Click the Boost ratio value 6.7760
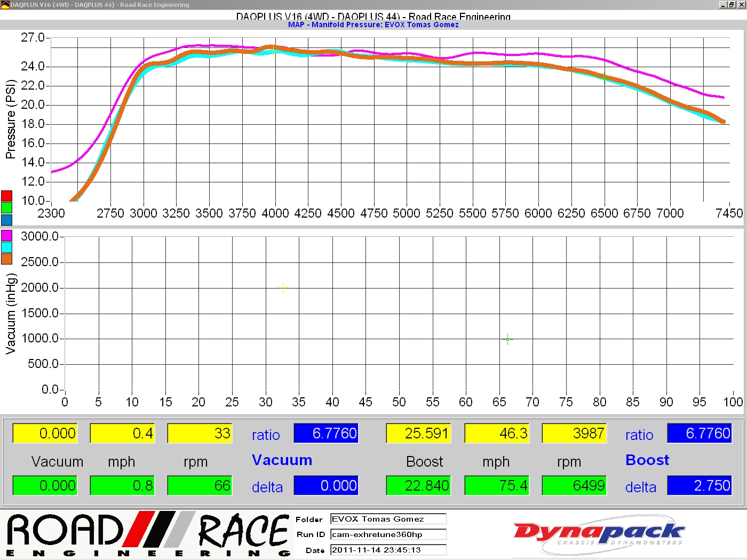 pos(700,433)
